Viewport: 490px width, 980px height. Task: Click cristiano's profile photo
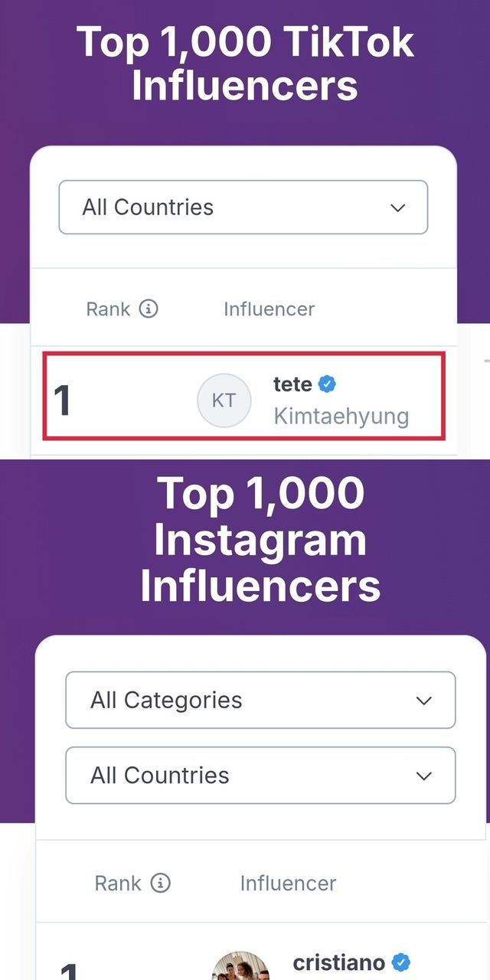point(240,968)
